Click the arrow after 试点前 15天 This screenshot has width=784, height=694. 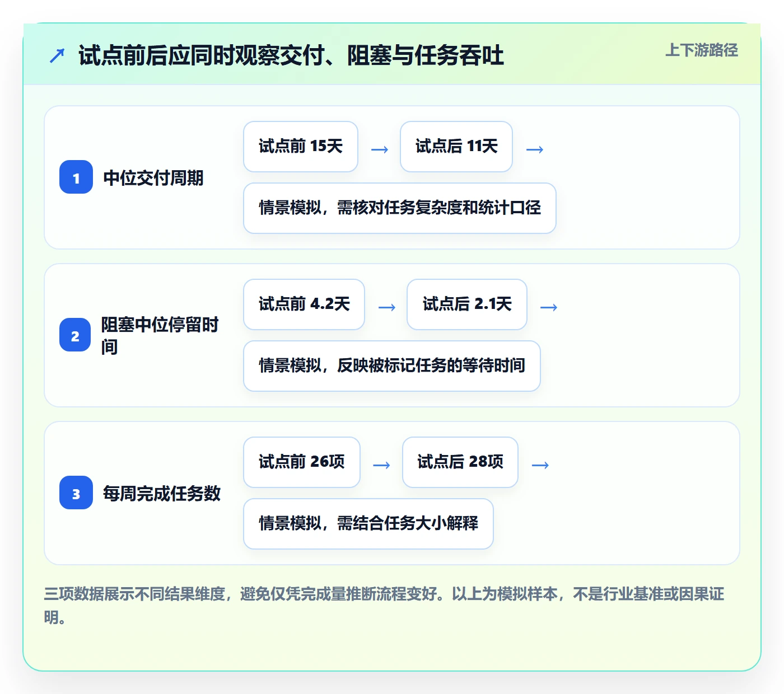pyautogui.click(x=380, y=149)
